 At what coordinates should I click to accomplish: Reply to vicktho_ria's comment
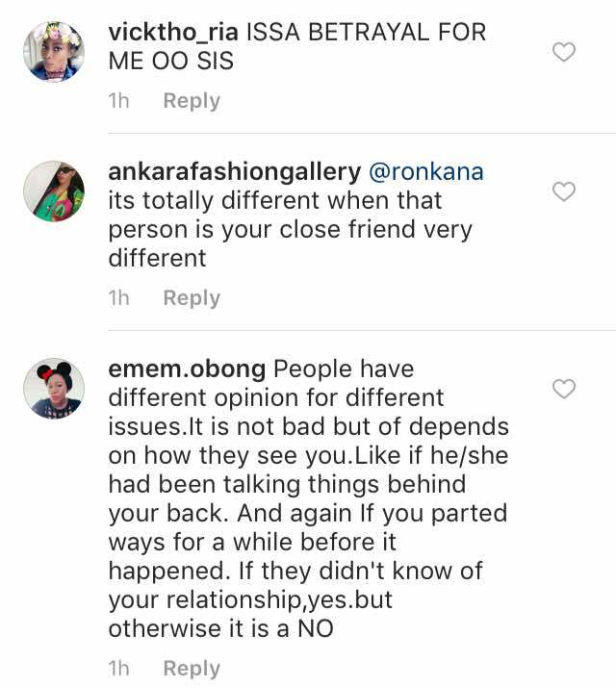[x=192, y=101]
